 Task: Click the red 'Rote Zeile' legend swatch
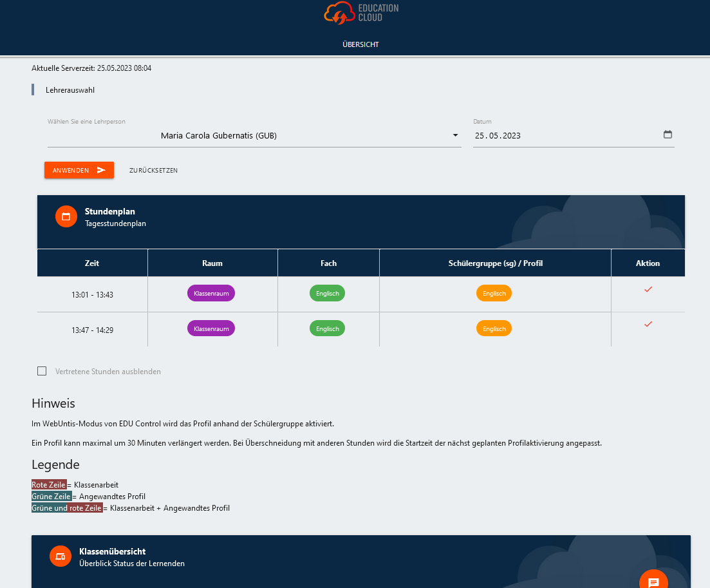click(x=48, y=484)
